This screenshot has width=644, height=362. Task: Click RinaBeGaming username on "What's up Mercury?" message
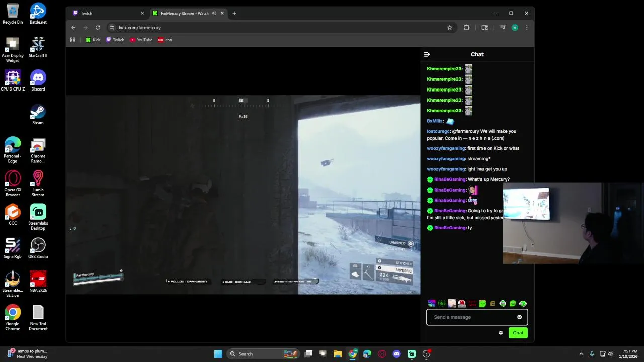[450, 179]
